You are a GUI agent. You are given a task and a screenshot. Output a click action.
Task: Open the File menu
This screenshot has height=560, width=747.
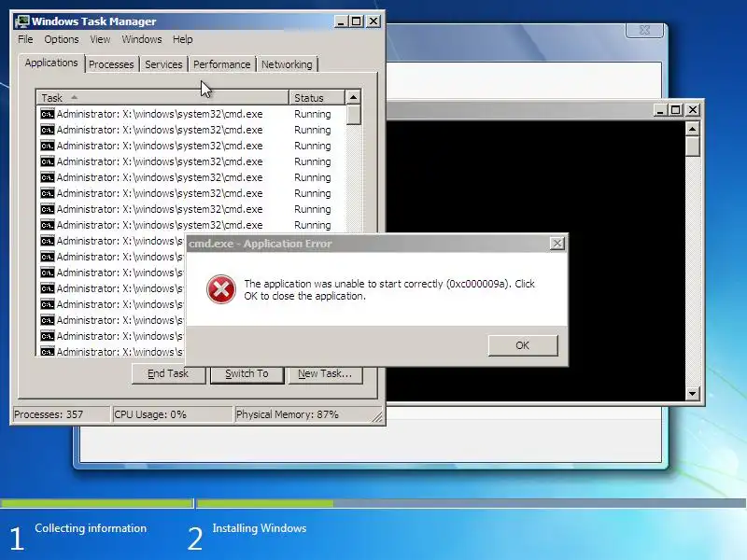click(x=25, y=39)
